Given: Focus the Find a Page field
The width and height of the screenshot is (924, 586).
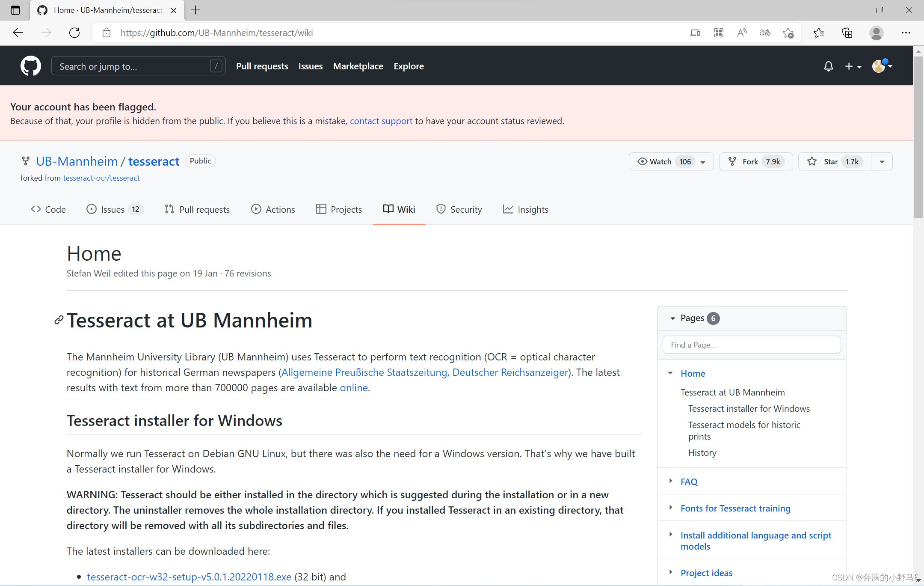Looking at the screenshot, I should pyautogui.click(x=751, y=345).
